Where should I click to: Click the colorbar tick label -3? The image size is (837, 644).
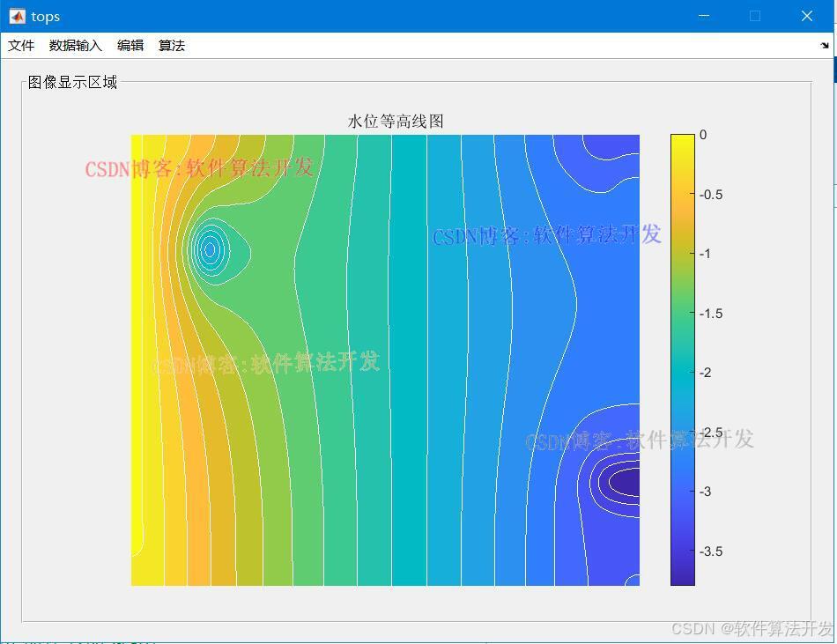point(706,492)
